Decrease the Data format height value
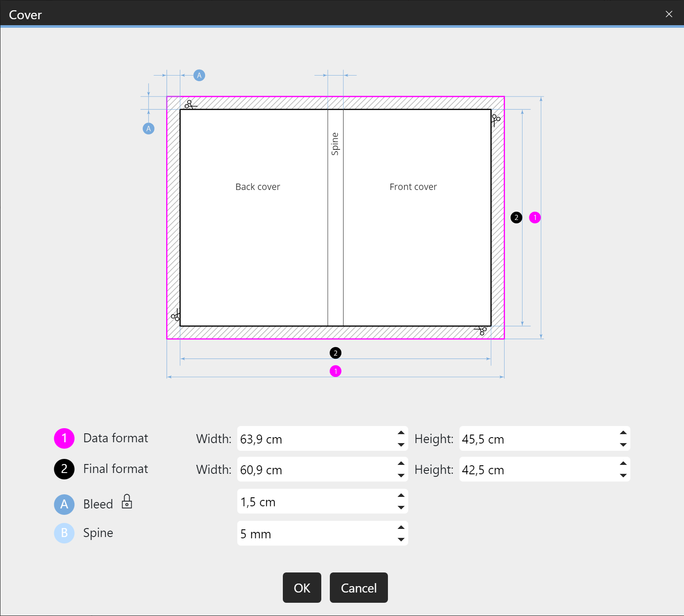 pyautogui.click(x=623, y=445)
